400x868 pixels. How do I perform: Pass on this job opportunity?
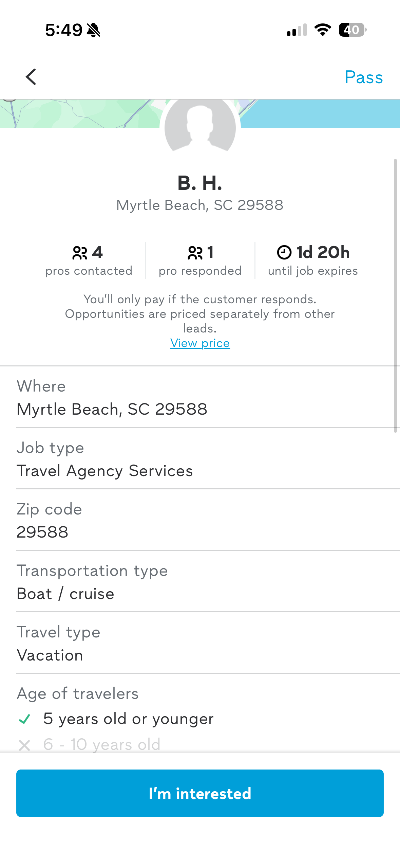tap(364, 77)
